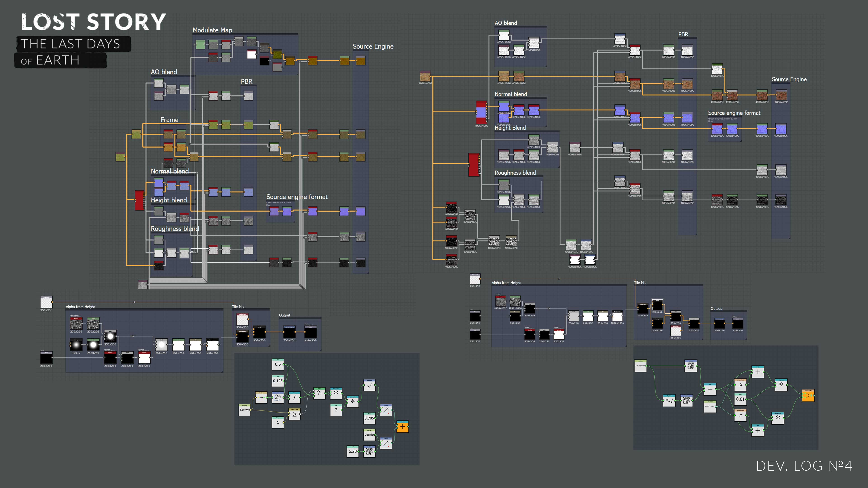The height and width of the screenshot is (488, 868).
Task: Select the Greater or Equal comparison node
Action: (295, 414)
